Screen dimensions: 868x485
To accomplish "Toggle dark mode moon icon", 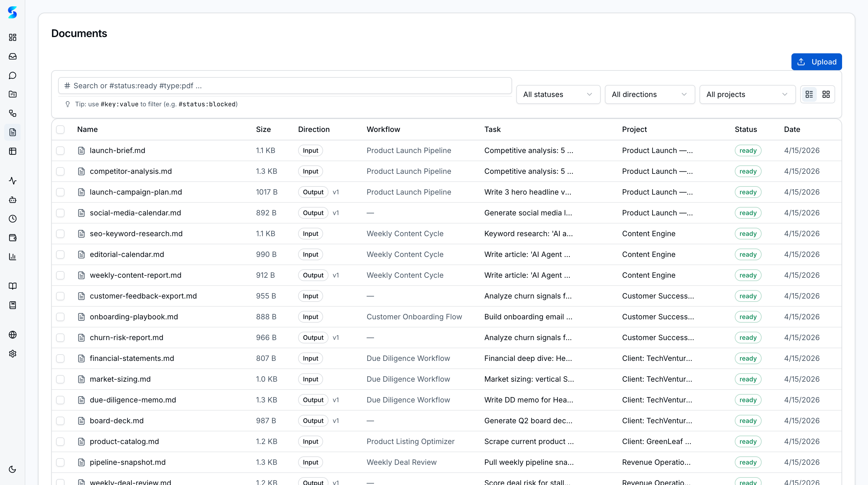I will (12, 469).
